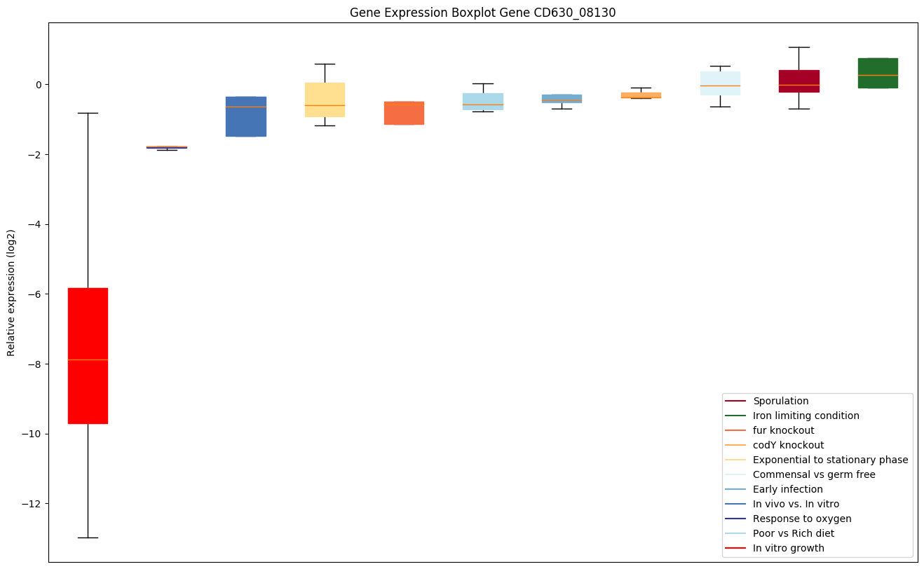This screenshot has width=924, height=569.
Task: Click the plot title 'Gene Expression Boxplot Gene CD630_08130'
Action: coord(482,13)
